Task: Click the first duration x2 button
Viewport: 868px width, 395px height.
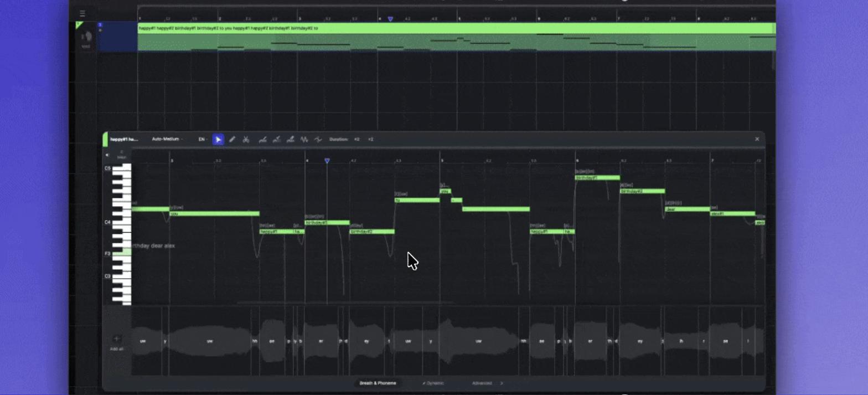Action: (x=357, y=140)
